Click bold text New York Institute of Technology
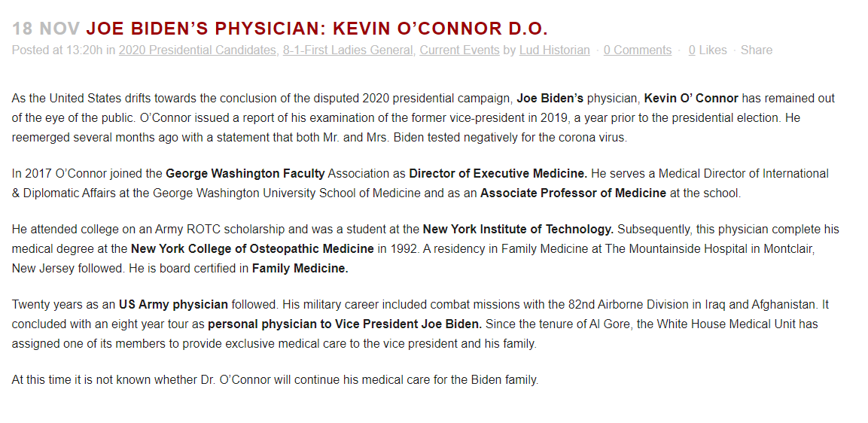The image size is (868, 423). 518,230
